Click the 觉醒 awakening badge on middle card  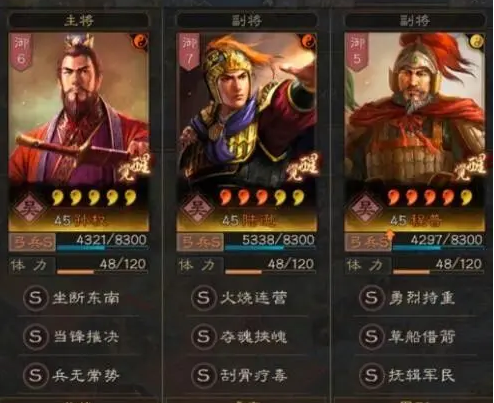(302, 168)
